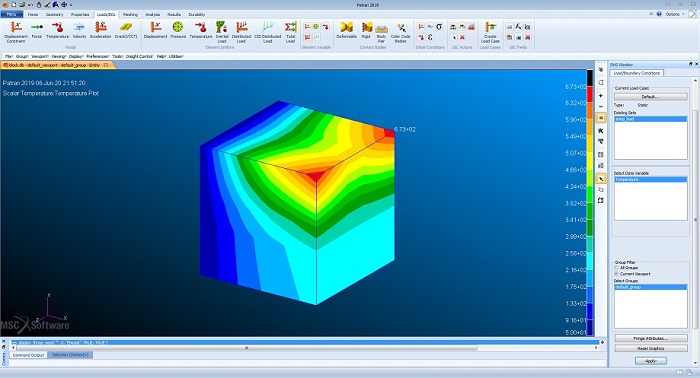Open the Preferences menu dropdown

(98, 56)
